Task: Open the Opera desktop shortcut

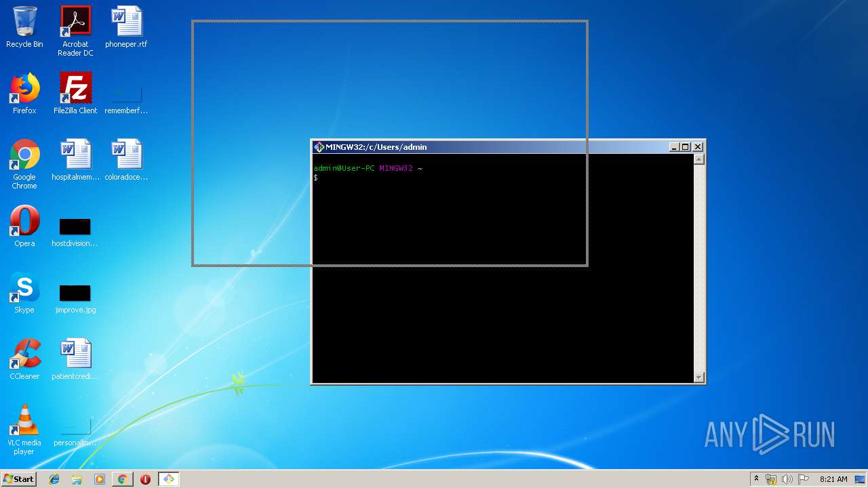Action: pos(24,227)
